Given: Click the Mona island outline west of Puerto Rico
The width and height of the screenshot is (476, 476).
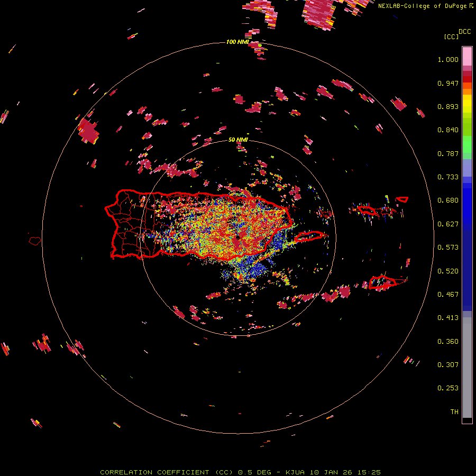Looking at the screenshot, I should (x=35, y=241).
